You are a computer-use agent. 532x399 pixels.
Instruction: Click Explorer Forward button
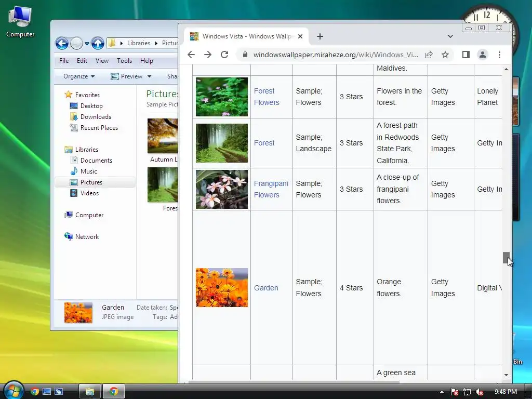pyautogui.click(x=76, y=43)
